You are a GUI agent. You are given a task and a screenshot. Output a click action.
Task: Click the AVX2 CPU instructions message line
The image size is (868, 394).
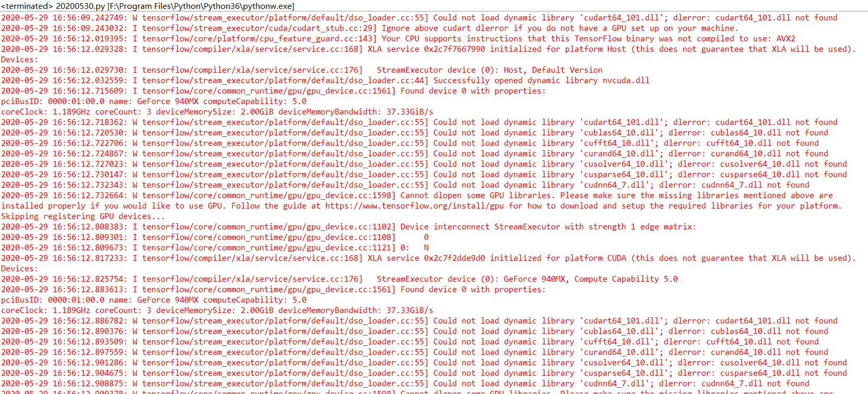tap(398, 39)
